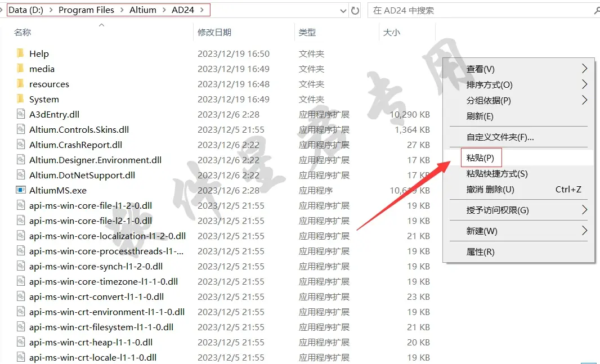600x364 pixels.
Task: Click the 应用程序 type of AltiumMS.exe
Action: 316,190
